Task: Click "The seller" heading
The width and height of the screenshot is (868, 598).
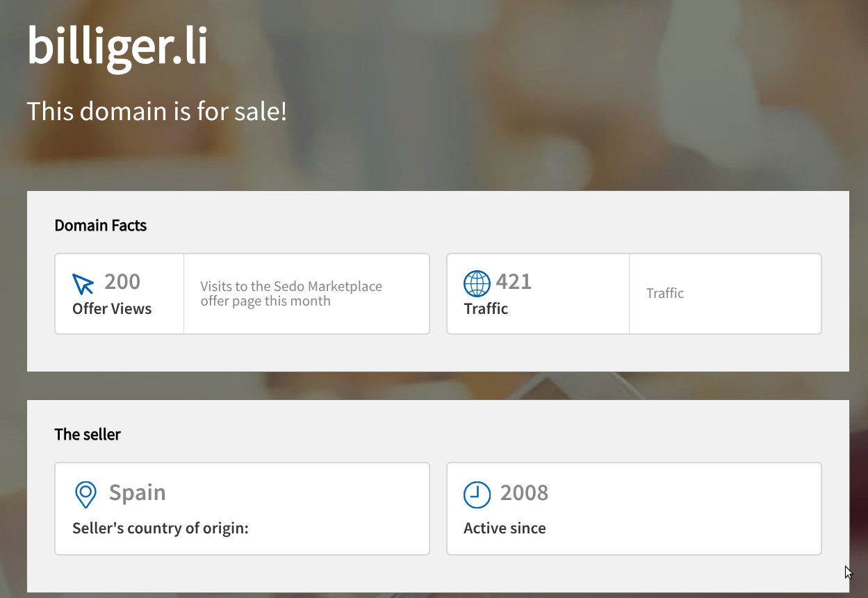Action: click(x=88, y=435)
